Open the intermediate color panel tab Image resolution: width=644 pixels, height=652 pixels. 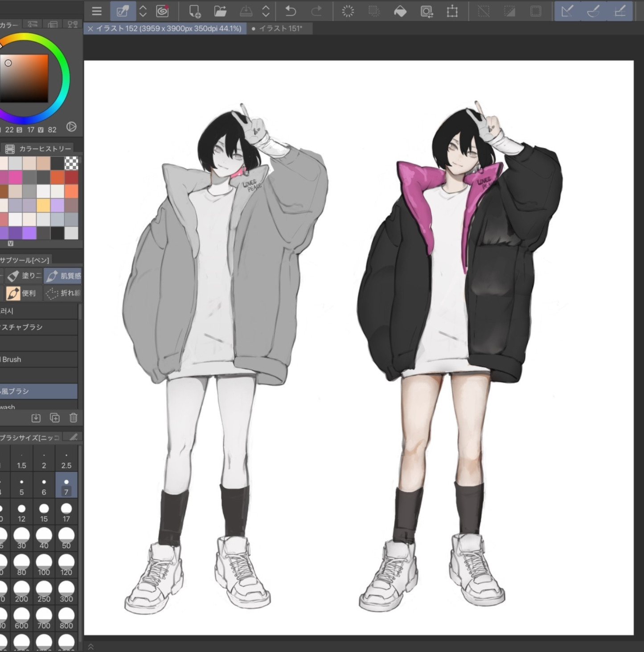pyautogui.click(x=73, y=24)
